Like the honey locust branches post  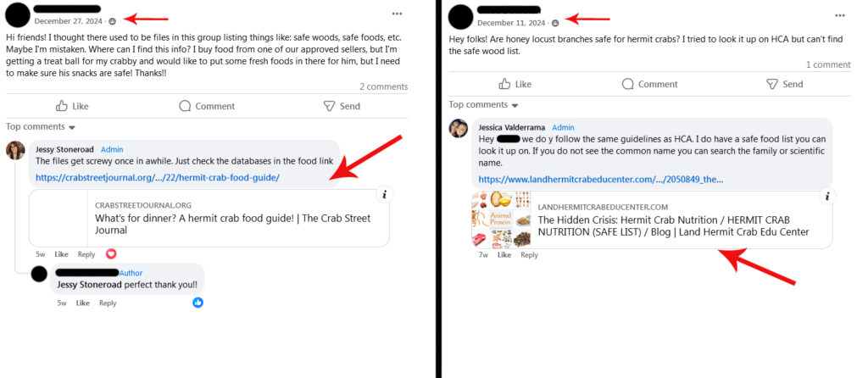pos(515,84)
